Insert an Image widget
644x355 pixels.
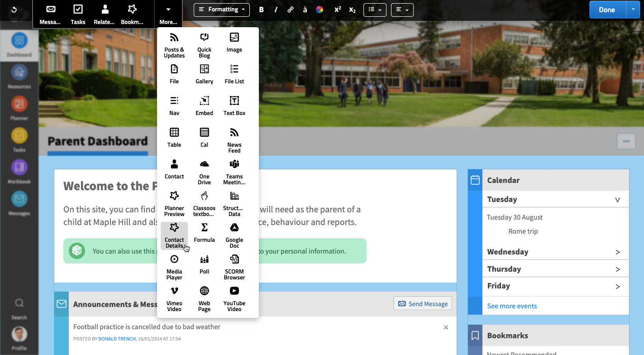click(234, 43)
